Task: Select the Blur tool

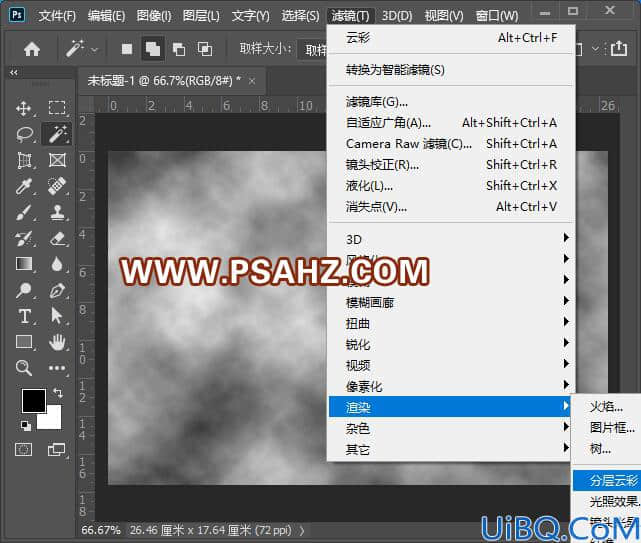Action: click(57, 264)
